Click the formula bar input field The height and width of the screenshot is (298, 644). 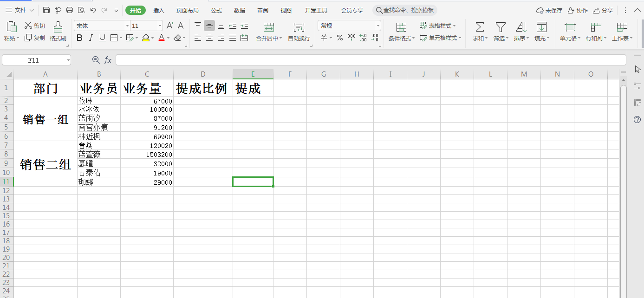click(371, 60)
